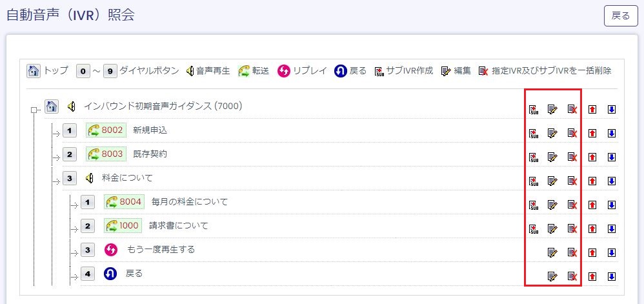This screenshot has width=644, height=304.
Task: Move 料金について row up
Action: 592,181
